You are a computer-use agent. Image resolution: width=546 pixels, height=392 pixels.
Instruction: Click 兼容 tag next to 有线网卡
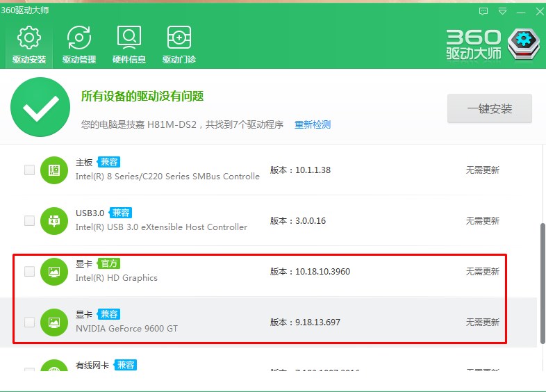coord(125,365)
